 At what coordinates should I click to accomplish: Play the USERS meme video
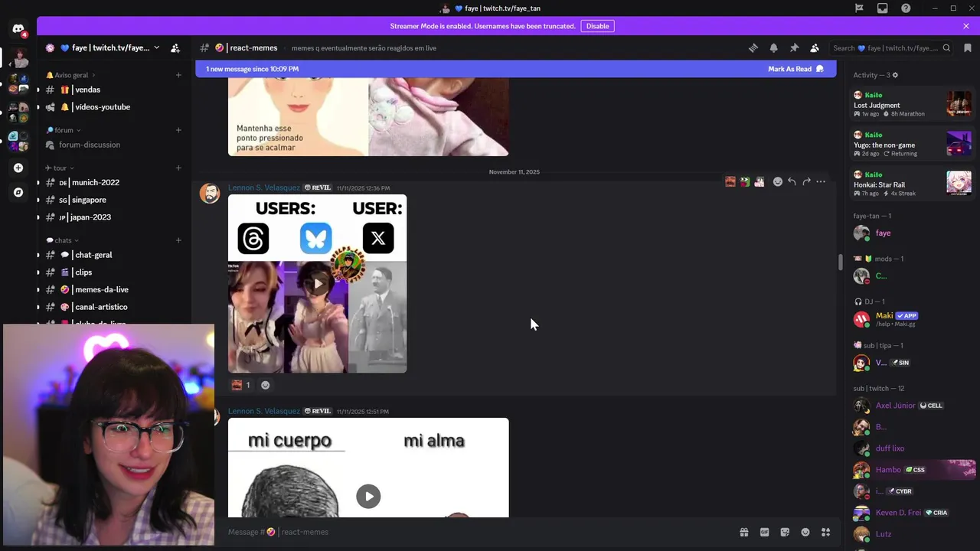318,284
